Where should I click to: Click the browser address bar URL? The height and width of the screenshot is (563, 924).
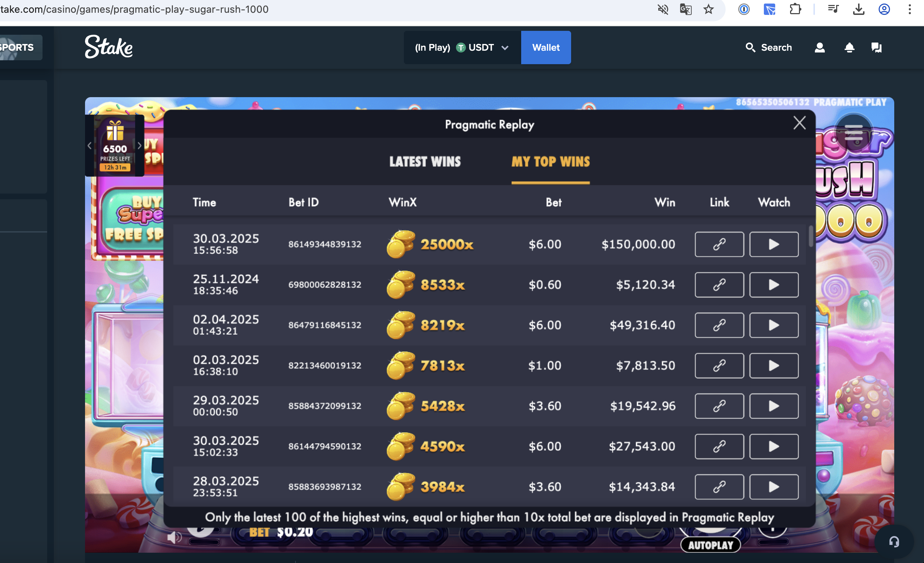point(134,9)
